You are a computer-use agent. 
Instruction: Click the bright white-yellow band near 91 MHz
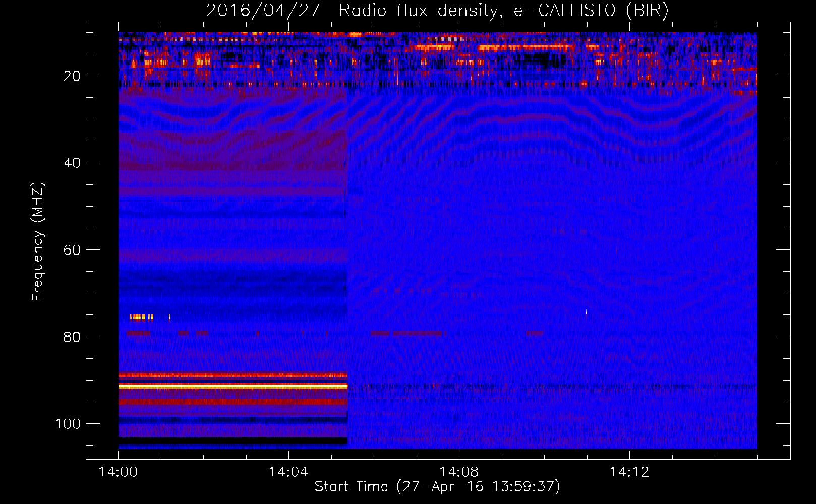tap(233, 386)
